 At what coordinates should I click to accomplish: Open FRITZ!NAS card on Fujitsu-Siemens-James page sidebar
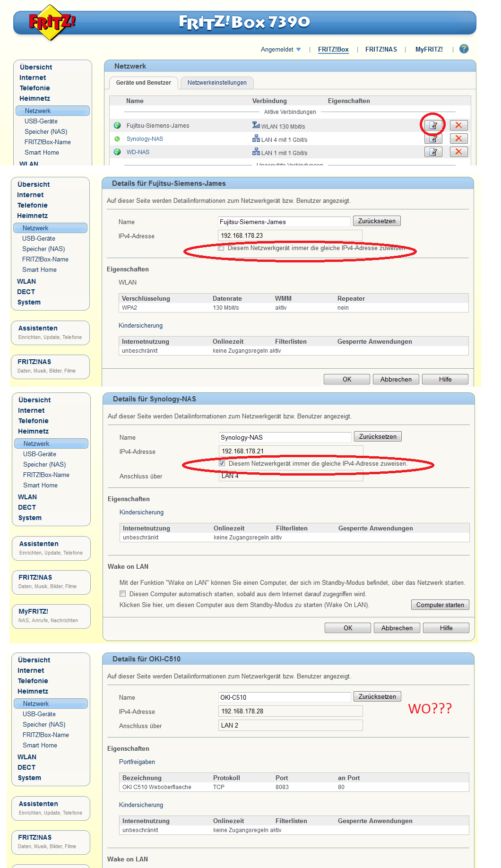pyautogui.click(x=50, y=366)
